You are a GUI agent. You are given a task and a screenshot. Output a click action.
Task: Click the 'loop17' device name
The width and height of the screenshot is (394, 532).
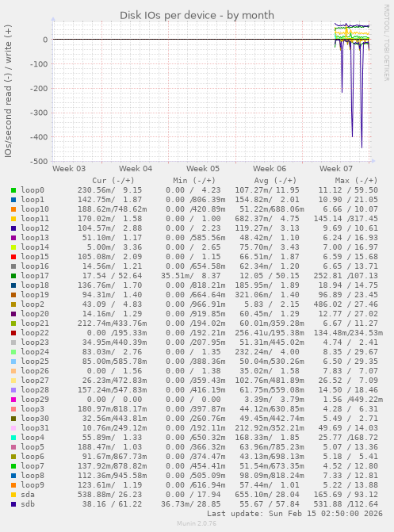(x=35, y=275)
